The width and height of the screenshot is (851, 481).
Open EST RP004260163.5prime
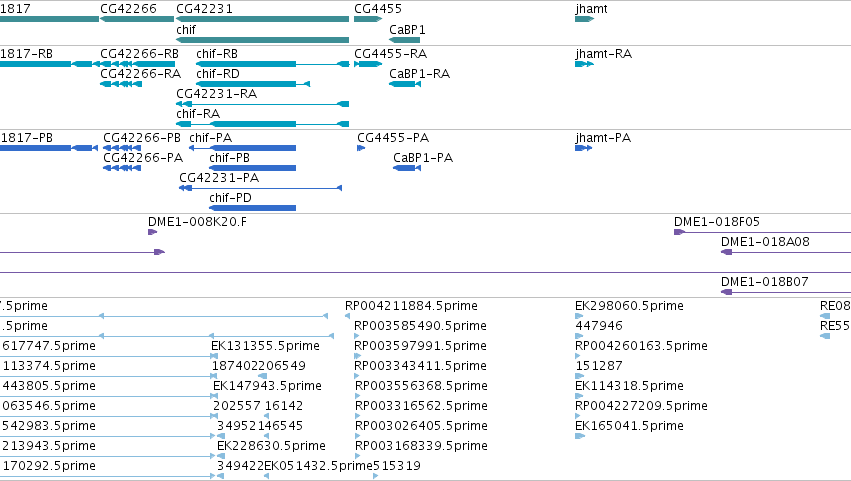pyautogui.click(x=642, y=346)
